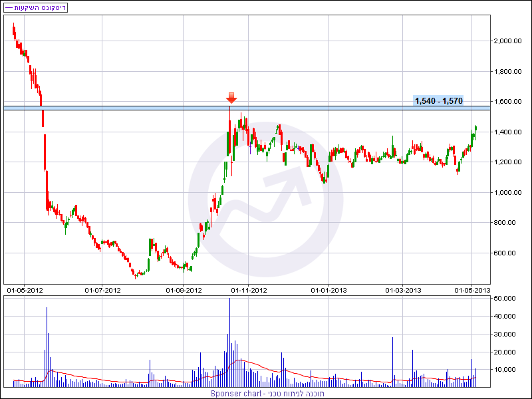Click the 01-03-2013 date label

[404, 290]
